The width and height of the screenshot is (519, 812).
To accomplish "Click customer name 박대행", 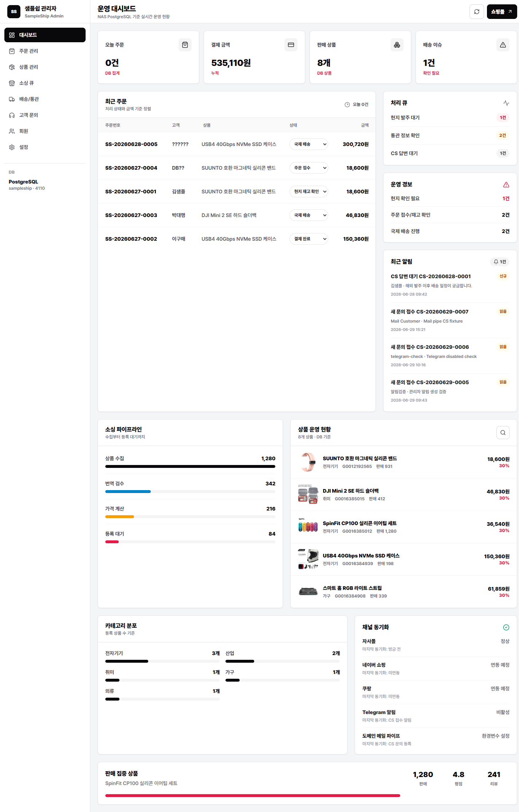I will (178, 215).
